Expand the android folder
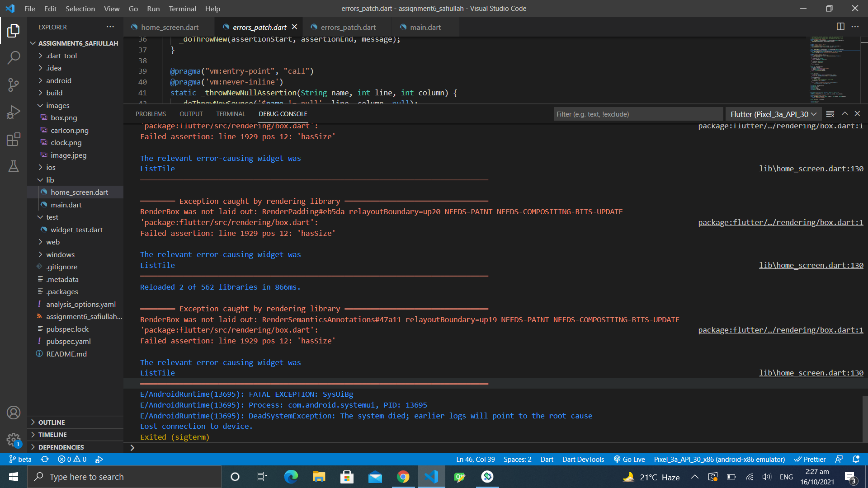 [75, 80]
